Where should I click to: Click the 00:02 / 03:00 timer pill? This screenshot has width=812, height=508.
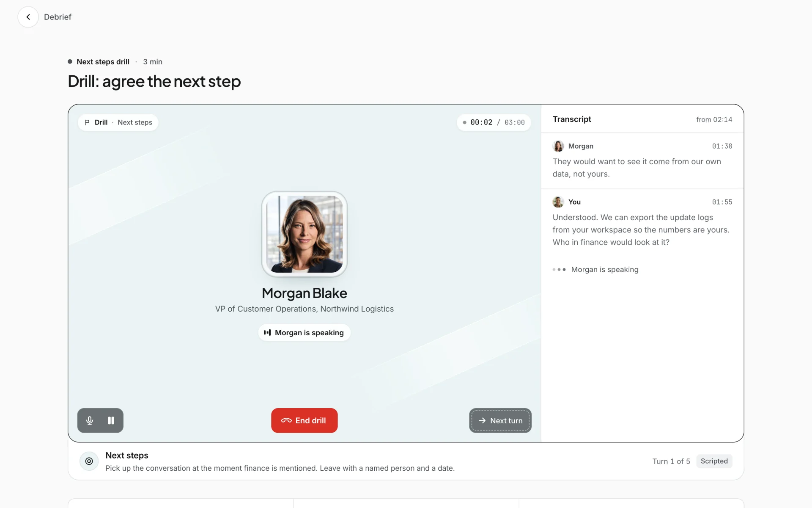pos(494,122)
